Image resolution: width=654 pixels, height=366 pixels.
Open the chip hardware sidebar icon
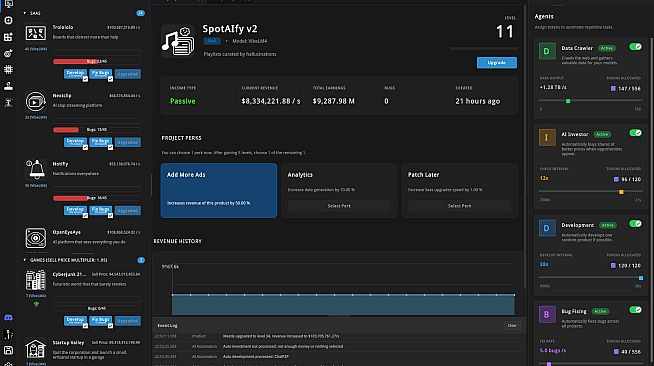click(8, 69)
